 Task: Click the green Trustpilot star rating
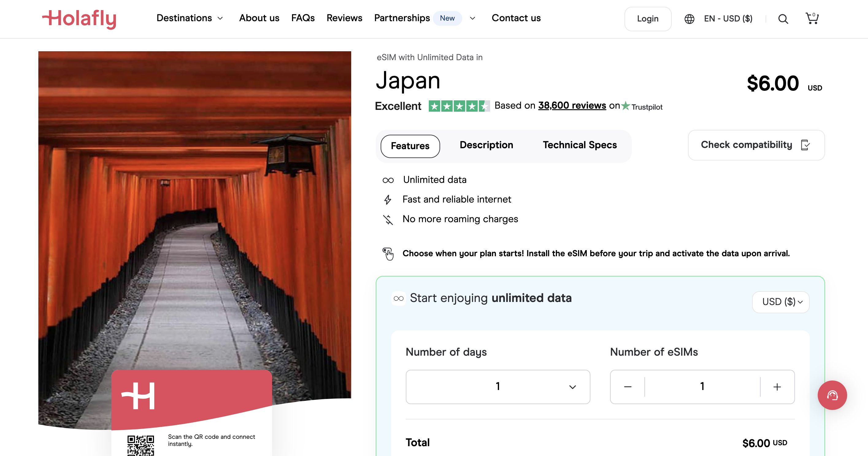[x=459, y=106]
